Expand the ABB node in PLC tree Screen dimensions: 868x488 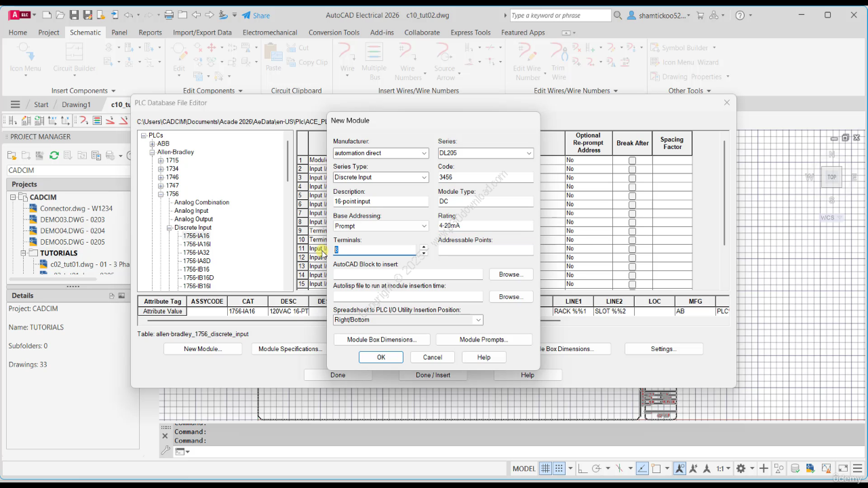click(152, 144)
